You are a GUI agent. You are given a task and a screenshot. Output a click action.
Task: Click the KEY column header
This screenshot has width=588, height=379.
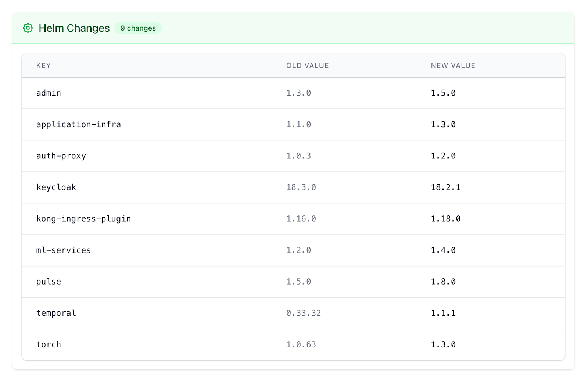pos(43,65)
